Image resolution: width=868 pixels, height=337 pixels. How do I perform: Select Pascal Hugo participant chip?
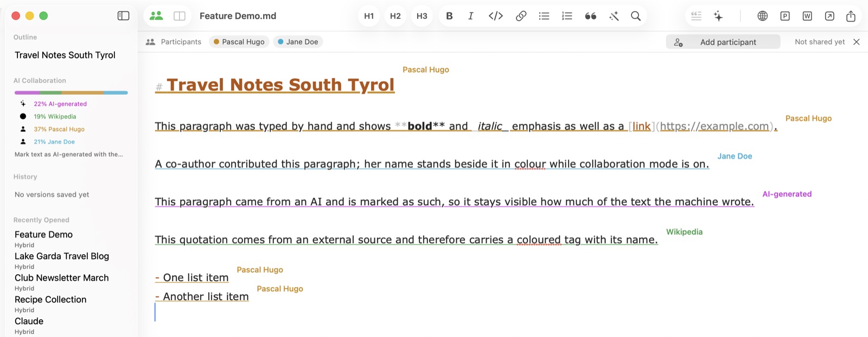(x=239, y=42)
